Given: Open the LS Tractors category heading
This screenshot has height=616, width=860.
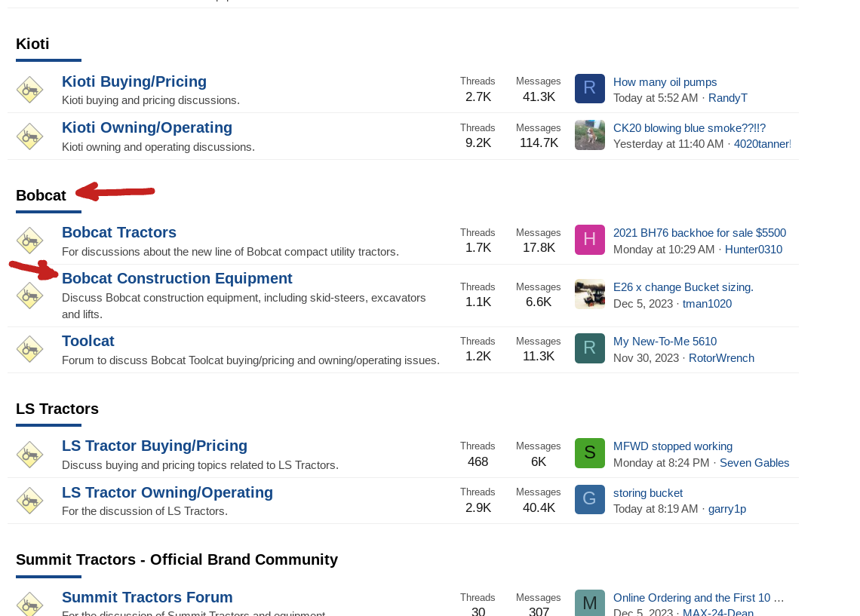Looking at the screenshot, I should tap(57, 409).
